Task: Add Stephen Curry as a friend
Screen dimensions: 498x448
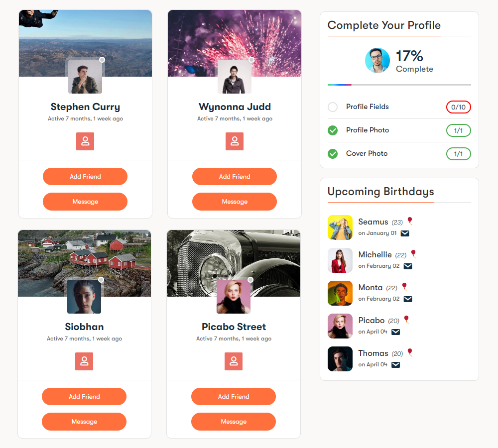Action: 85,177
